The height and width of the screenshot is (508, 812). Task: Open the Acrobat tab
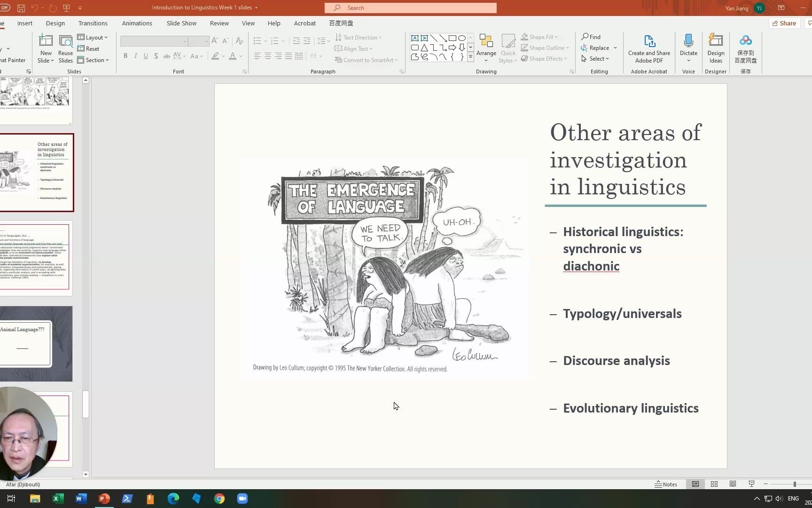click(x=305, y=23)
